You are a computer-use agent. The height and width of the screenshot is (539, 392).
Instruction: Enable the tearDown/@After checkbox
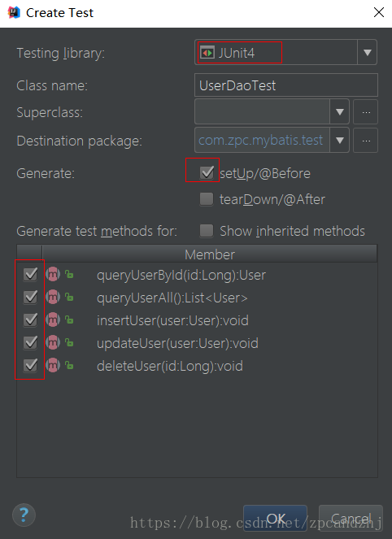coord(207,198)
